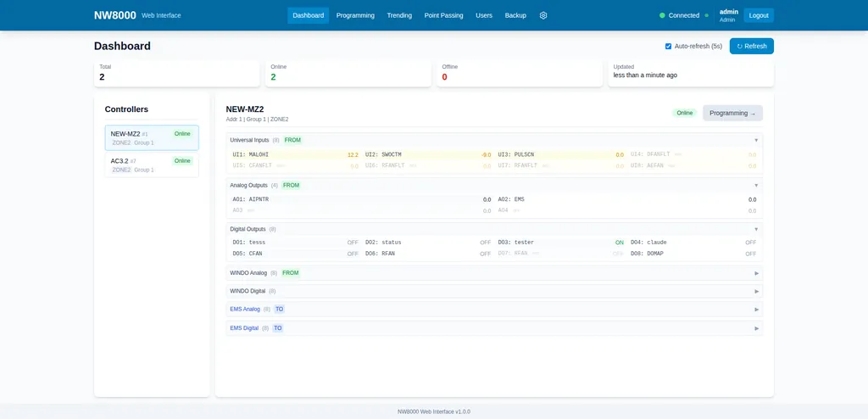The height and width of the screenshot is (419, 868).
Task: Click NW8000 Web Interface v1.0.0 footer text
Action: (434, 412)
